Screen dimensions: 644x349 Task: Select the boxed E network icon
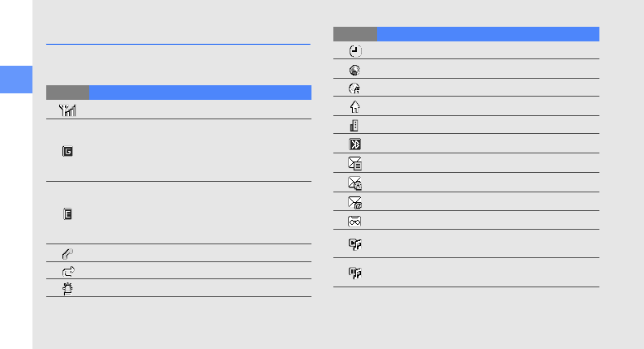click(68, 213)
